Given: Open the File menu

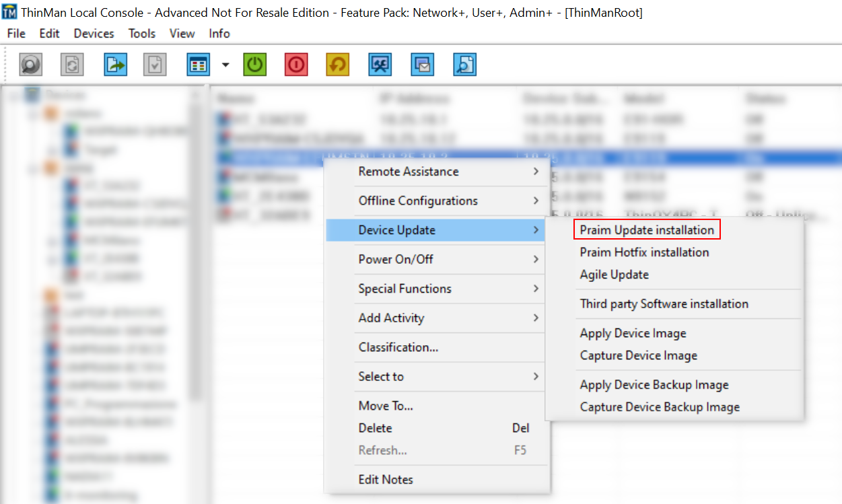Looking at the screenshot, I should (x=16, y=34).
